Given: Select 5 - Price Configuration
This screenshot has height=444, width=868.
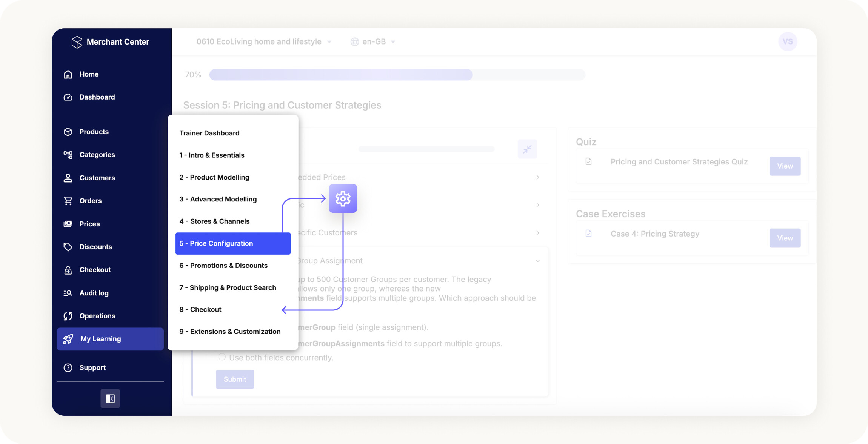Looking at the screenshot, I should pyautogui.click(x=233, y=243).
